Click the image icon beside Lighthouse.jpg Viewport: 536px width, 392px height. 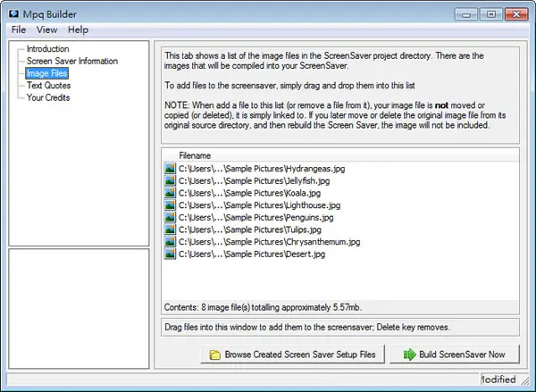[170, 205]
